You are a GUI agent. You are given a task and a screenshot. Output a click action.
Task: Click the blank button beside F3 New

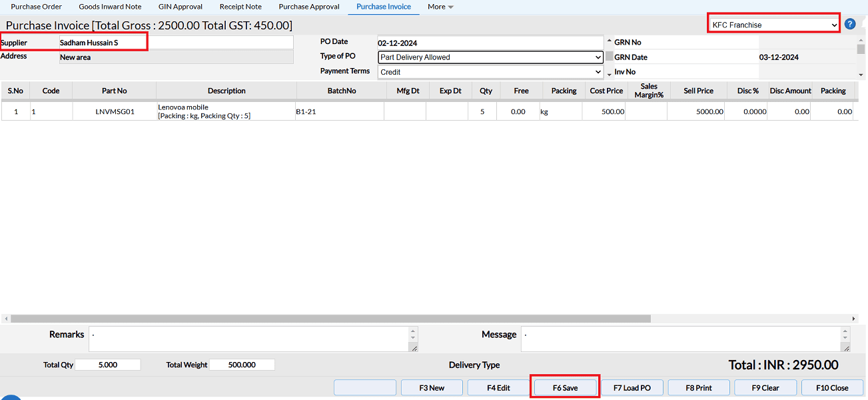click(365, 387)
